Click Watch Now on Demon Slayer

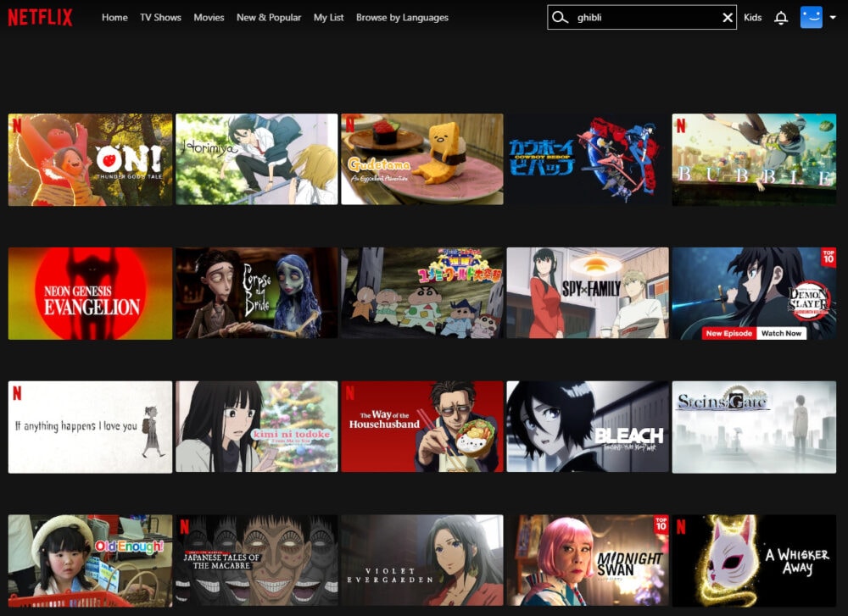(781, 333)
